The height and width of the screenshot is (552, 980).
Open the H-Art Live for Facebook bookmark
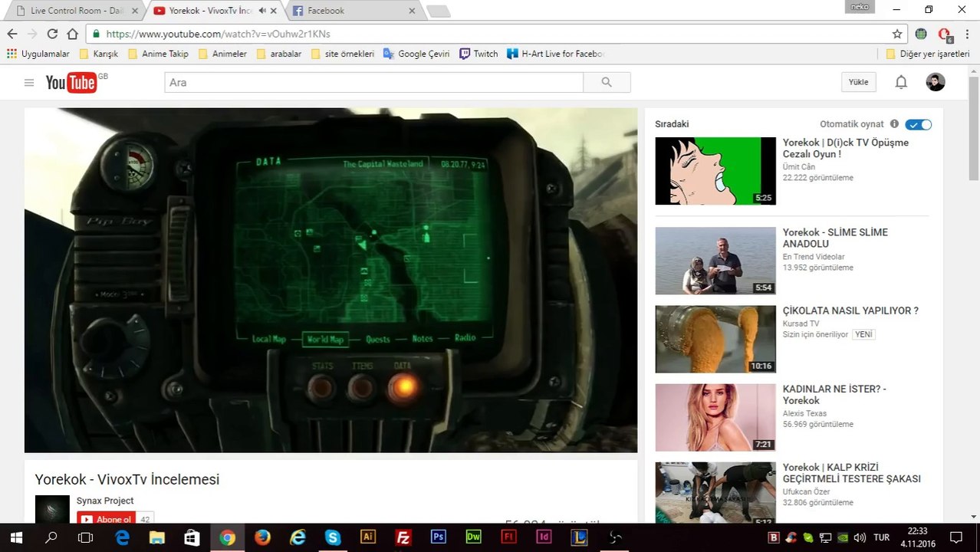point(556,54)
